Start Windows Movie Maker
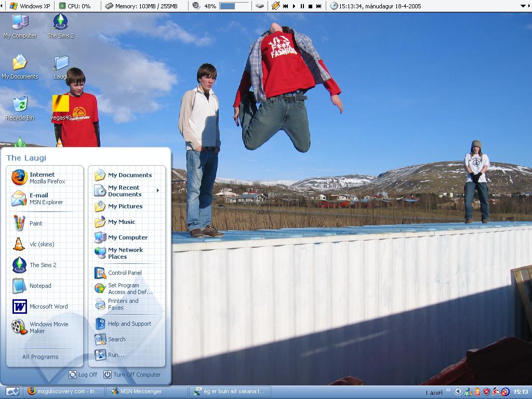Image resolution: width=532 pixels, height=399 pixels. [x=48, y=327]
